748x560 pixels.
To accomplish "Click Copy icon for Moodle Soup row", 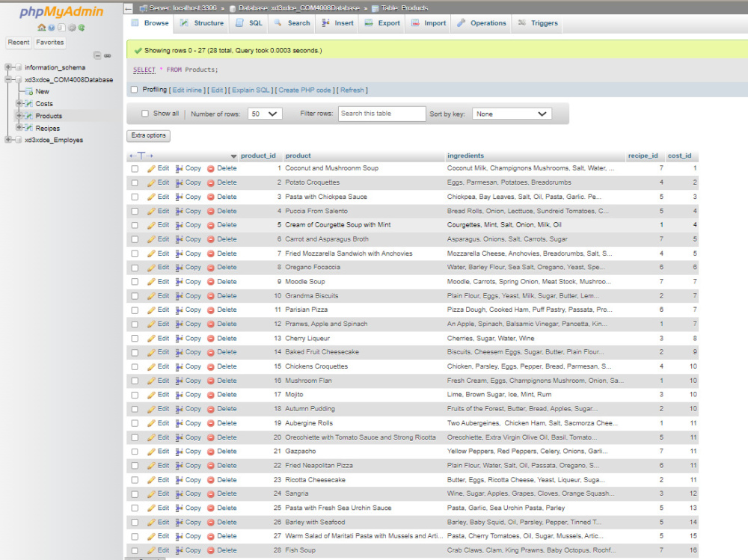I will point(180,282).
